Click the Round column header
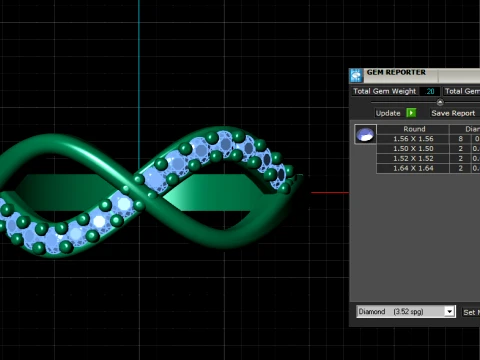Viewport: 480px width, 360px height. [x=414, y=129]
